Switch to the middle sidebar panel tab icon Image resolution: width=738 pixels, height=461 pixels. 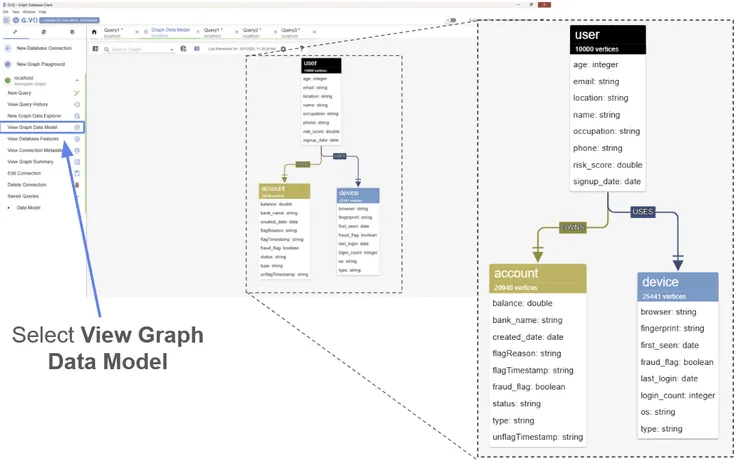pyautogui.click(x=44, y=32)
